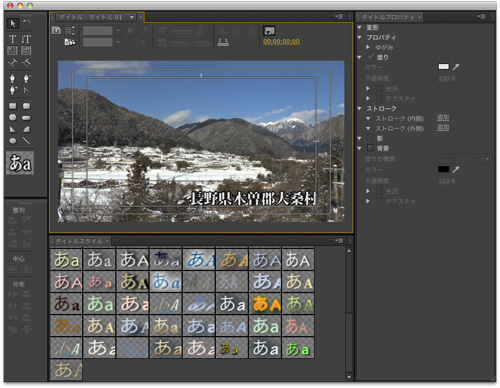Click New Title Based on Current icon
Image resolution: width=500 pixels, height=388 pixels.
coord(57,30)
